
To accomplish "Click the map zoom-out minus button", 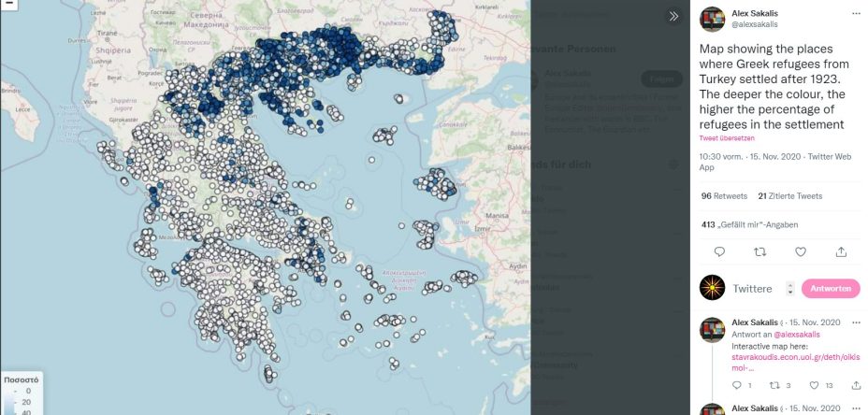I will pos(8,5).
